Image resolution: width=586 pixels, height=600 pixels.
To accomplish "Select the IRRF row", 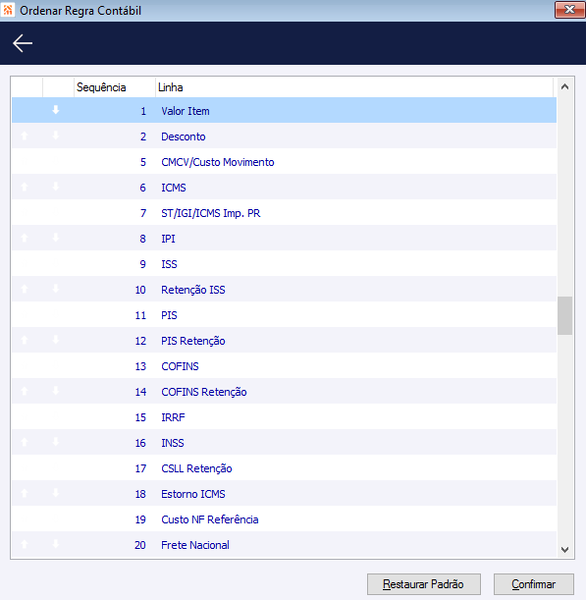I will coord(284,417).
